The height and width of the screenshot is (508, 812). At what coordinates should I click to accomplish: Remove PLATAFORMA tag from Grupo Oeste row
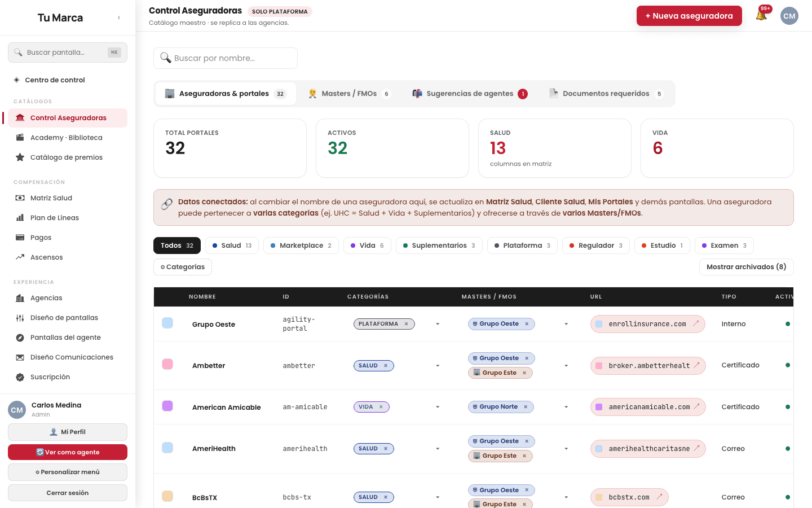(406, 324)
